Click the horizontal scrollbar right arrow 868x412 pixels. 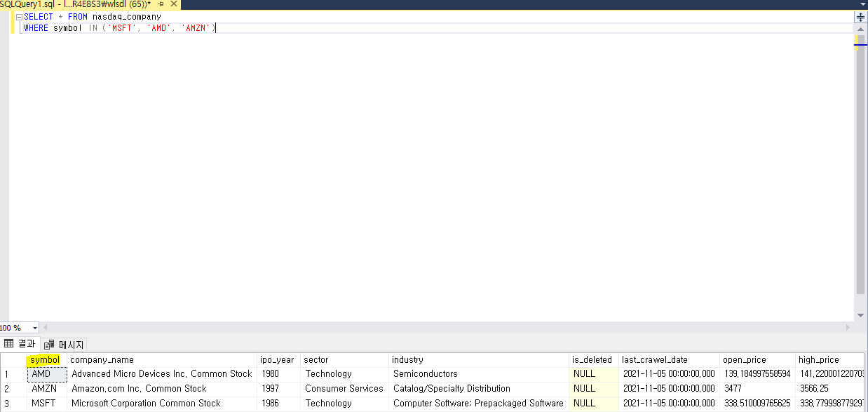pos(848,328)
